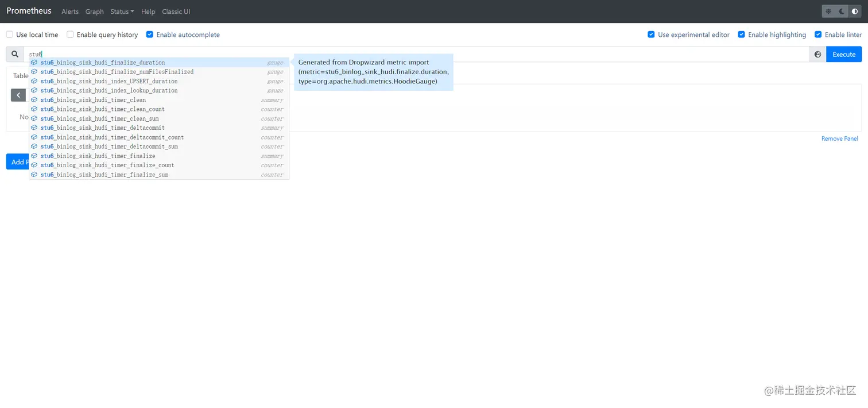Image resolution: width=868 pixels, height=408 pixels.
Task: Click cube icon beside timer_finalize_sum suggestion
Action: [x=34, y=175]
